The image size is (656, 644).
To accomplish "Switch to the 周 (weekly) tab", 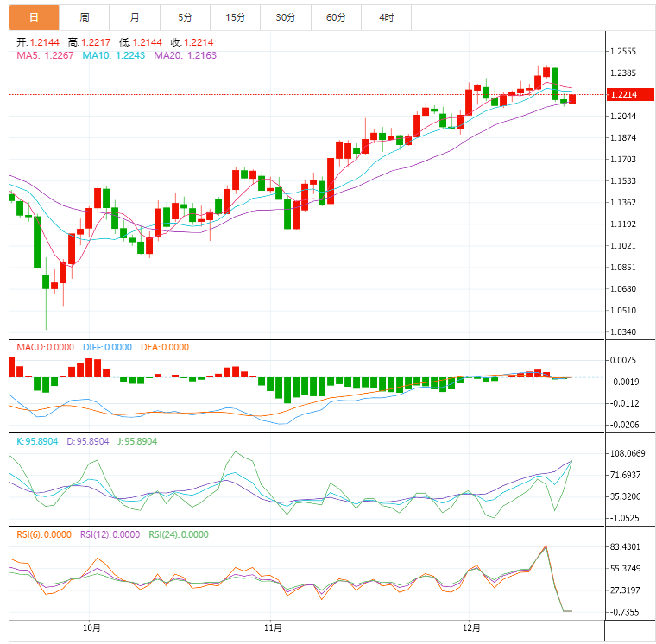I will coord(85,17).
